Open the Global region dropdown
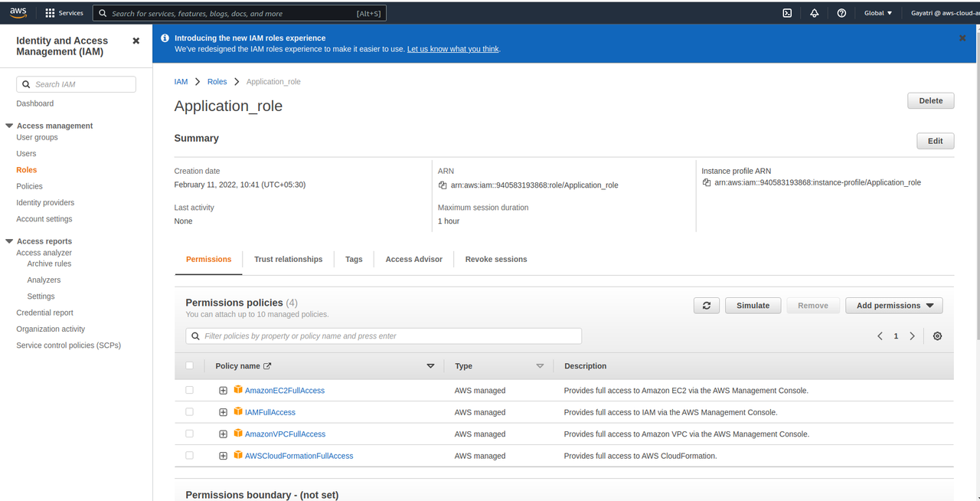 pos(878,13)
